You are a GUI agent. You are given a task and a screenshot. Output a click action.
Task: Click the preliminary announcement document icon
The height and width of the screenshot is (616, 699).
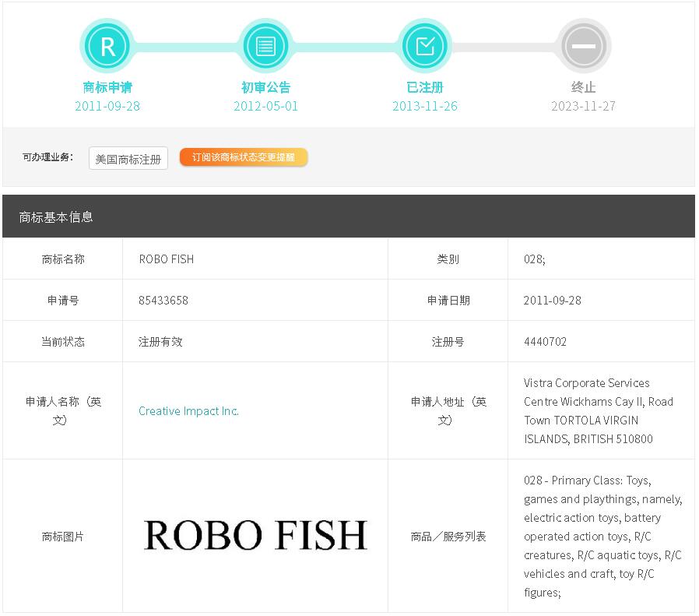[265, 46]
